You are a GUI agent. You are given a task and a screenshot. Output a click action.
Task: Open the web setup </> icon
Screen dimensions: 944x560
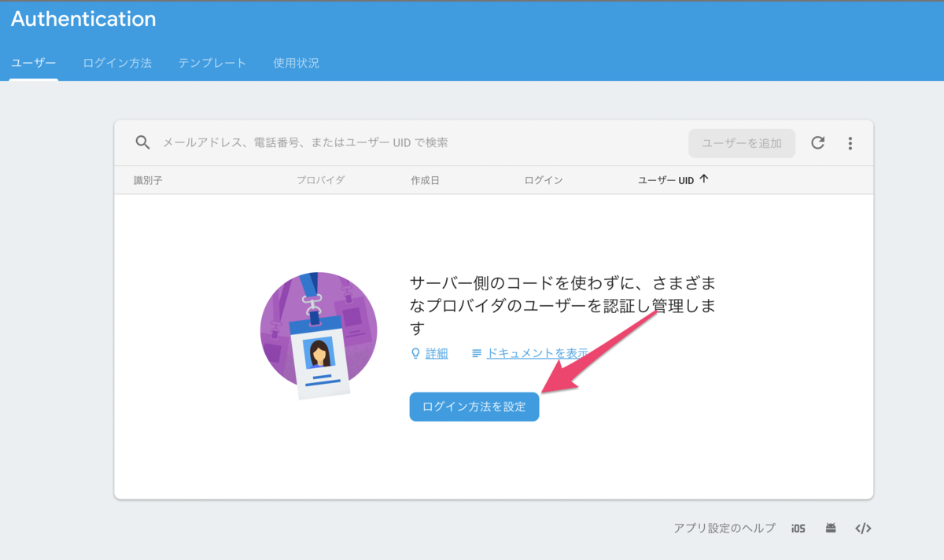tap(863, 528)
